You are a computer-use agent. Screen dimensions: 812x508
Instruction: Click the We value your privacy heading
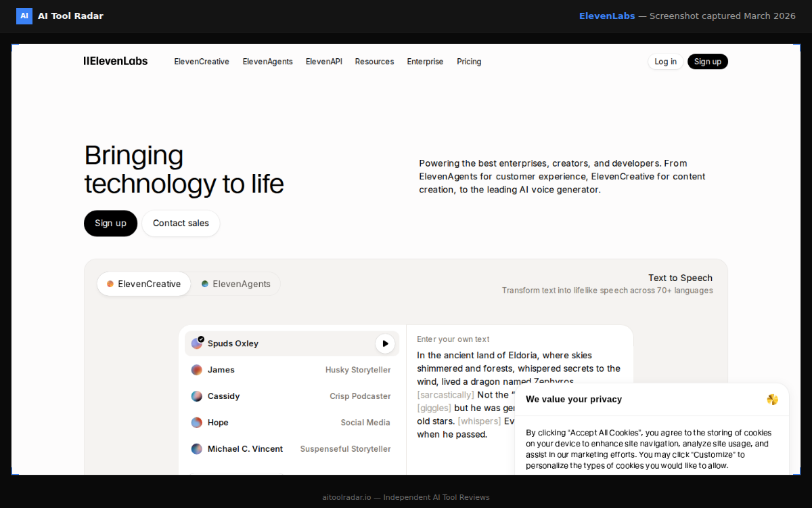tap(574, 400)
